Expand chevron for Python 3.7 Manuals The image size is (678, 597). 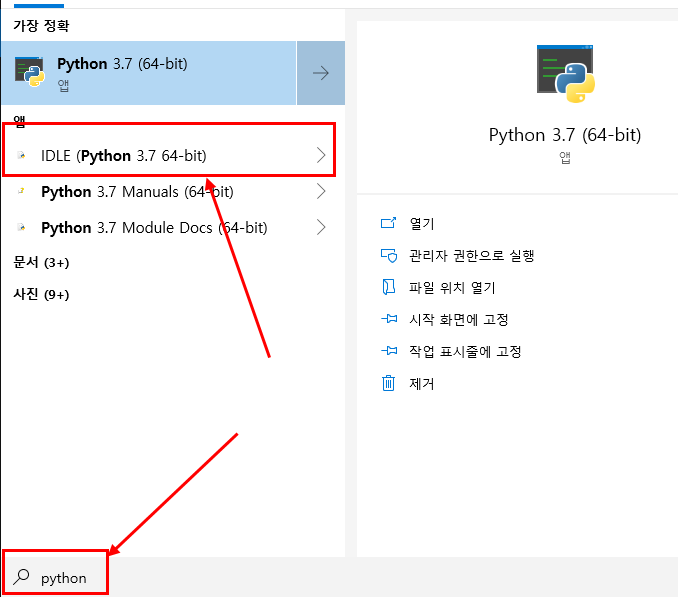point(321,191)
